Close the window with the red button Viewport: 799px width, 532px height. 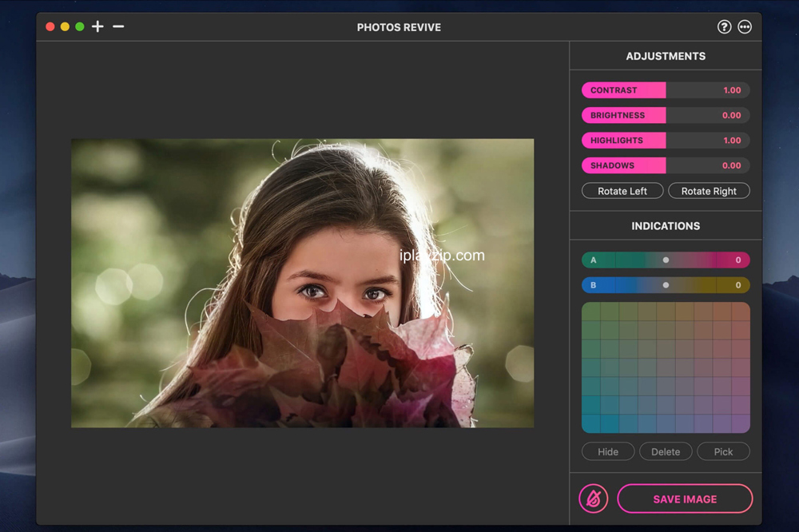(x=50, y=26)
